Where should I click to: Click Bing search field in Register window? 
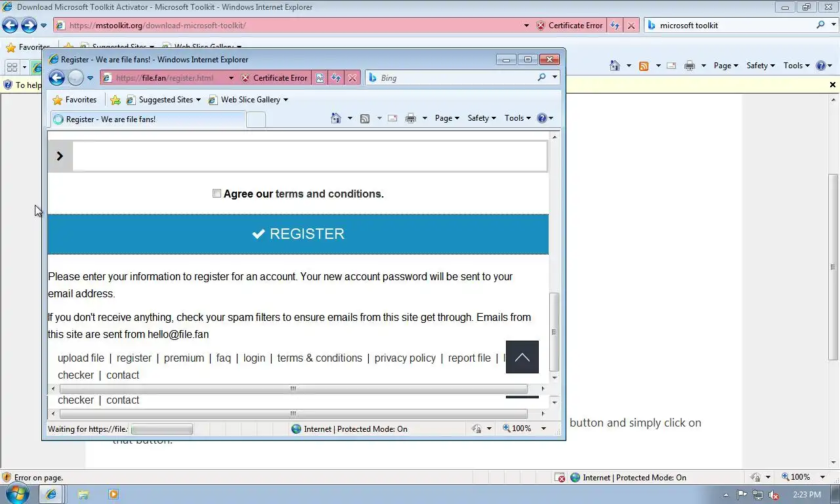pyautogui.click(x=457, y=77)
